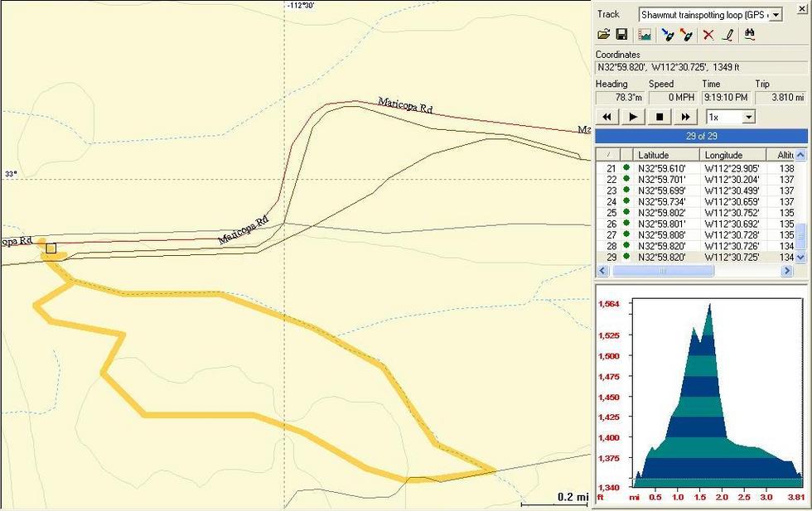Open a track file with folder icon
Viewport: 812px width, 511px height.
click(x=603, y=35)
